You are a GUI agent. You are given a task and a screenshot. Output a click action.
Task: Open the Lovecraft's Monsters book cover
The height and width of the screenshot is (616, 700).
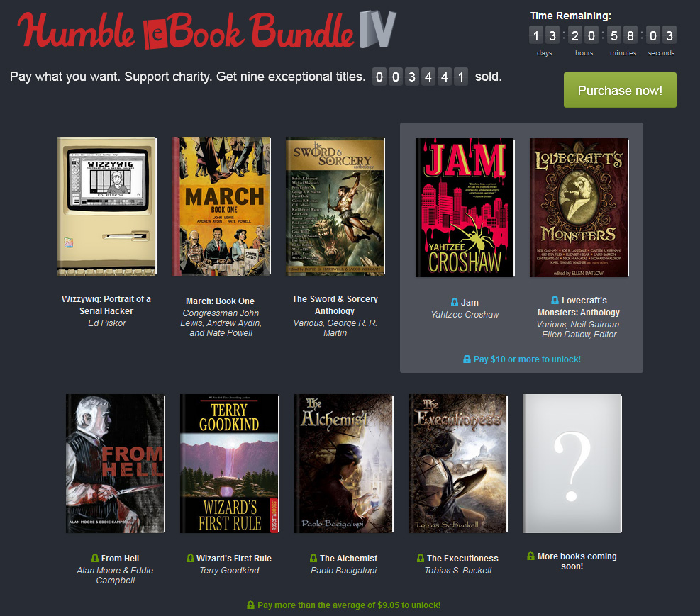point(579,208)
